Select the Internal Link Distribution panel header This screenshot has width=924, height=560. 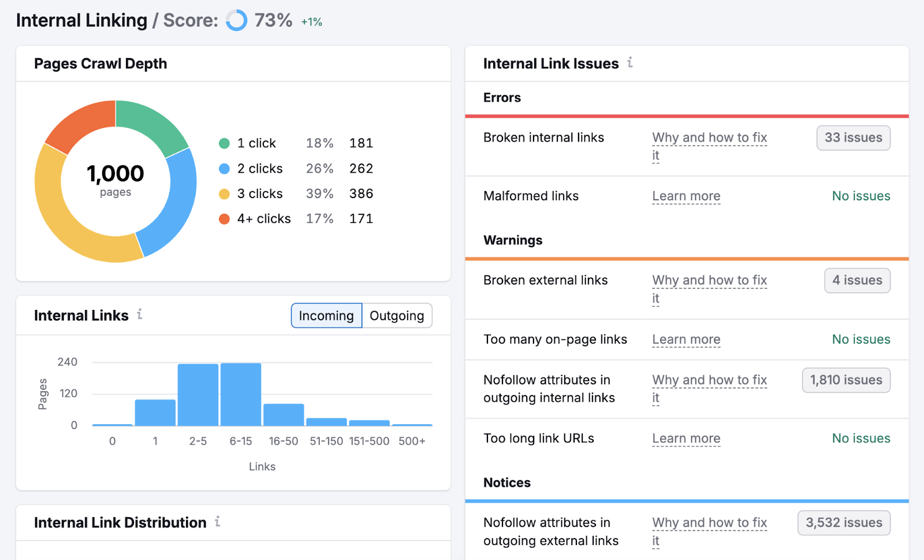[x=120, y=522]
